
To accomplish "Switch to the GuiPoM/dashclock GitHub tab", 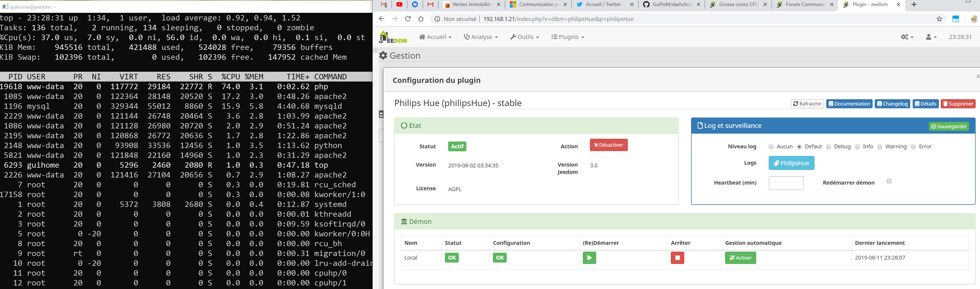I will pyautogui.click(x=671, y=5).
